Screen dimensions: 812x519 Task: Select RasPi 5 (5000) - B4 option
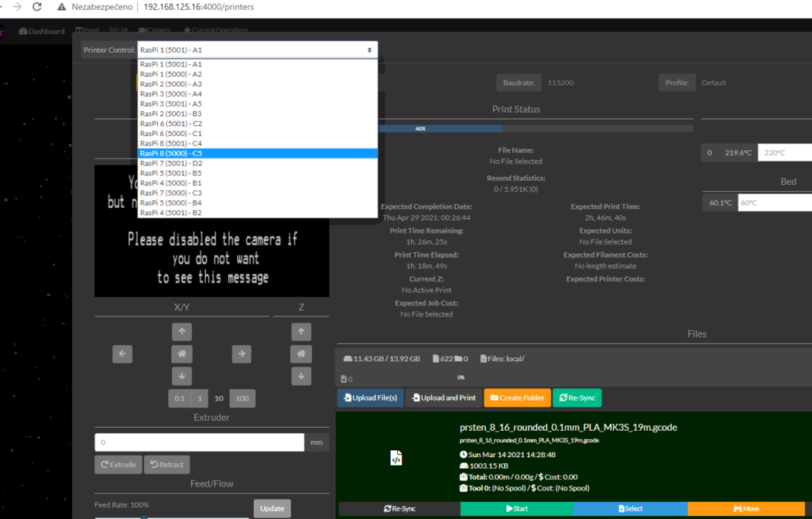[257, 203]
